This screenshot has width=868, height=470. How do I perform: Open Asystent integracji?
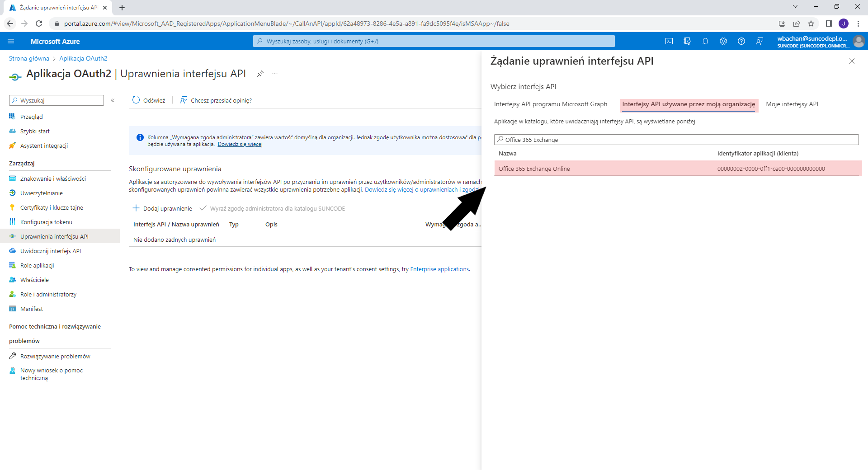click(x=44, y=146)
